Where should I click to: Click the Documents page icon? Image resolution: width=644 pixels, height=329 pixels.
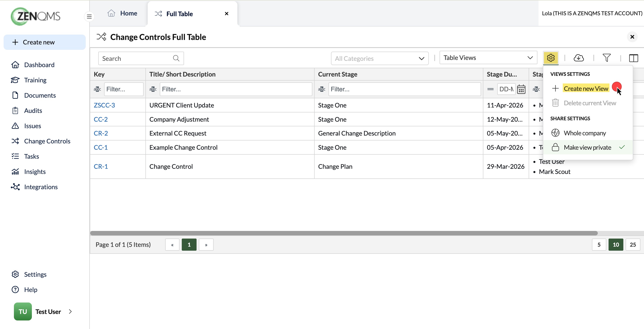[x=15, y=95]
